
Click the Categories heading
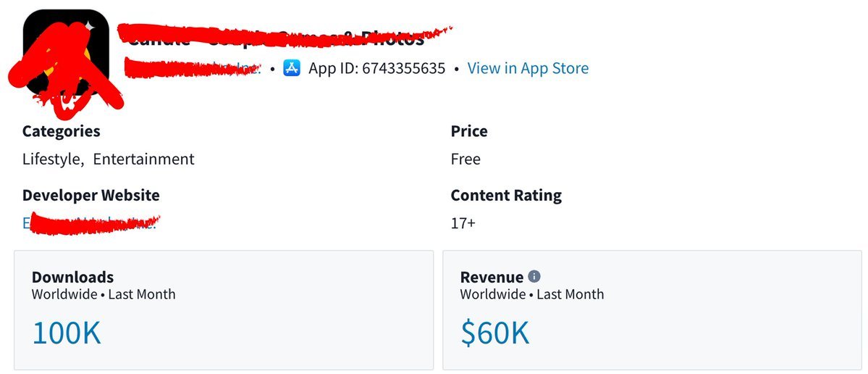(62, 131)
